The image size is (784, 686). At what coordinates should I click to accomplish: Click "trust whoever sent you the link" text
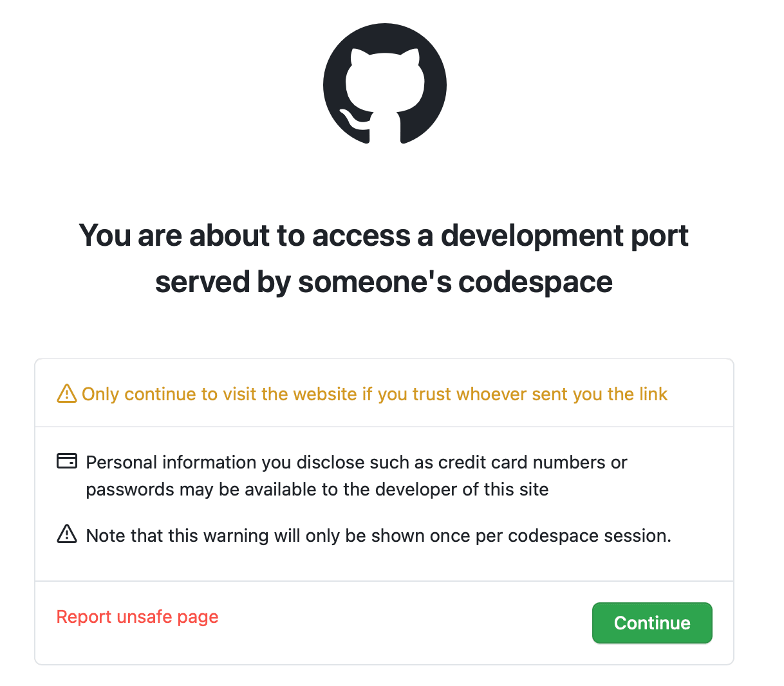click(539, 394)
